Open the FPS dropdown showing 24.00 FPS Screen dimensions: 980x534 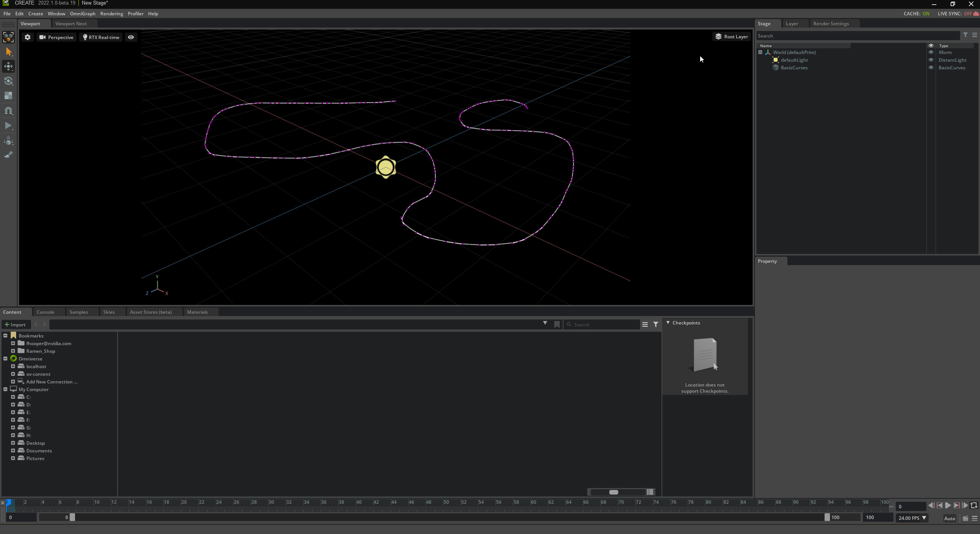pos(912,518)
